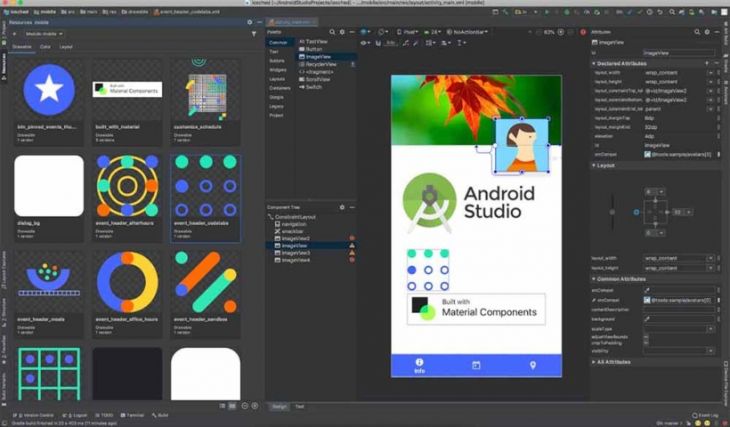Open dropdown for layout_width declared attribute
This screenshot has height=427, width=730.
710,73
